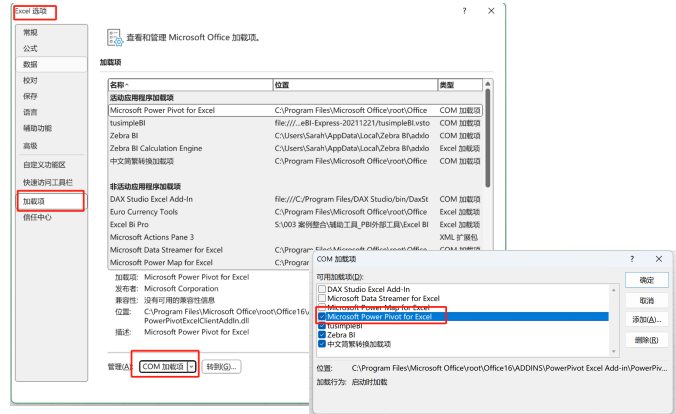Sort add-ins by the 位置 column header
This screenshot has width=676, height=414.
pos(355,85)
